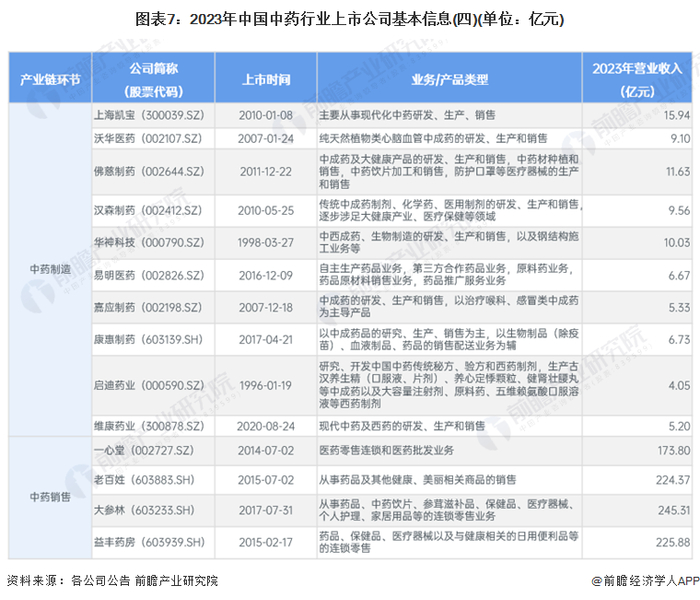Click revenue value 5.20

tap(679, 426)
